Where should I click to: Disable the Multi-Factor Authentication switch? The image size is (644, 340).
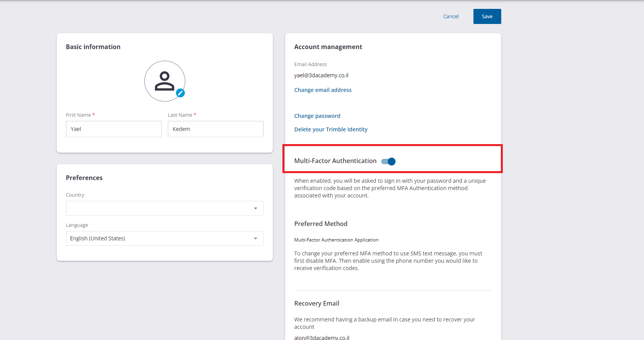388,161
